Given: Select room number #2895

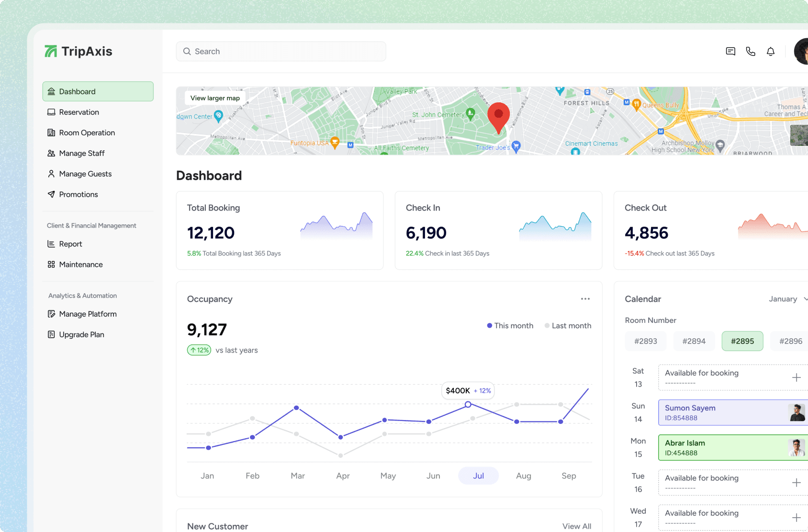Looking at the screenshot, I should tap(742, 341).
